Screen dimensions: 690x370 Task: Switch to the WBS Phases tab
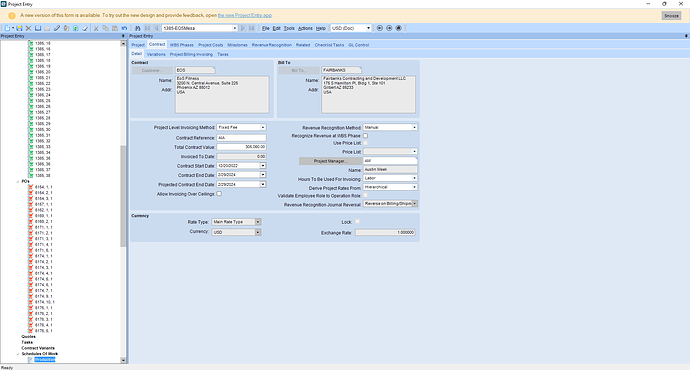(182, 45)
